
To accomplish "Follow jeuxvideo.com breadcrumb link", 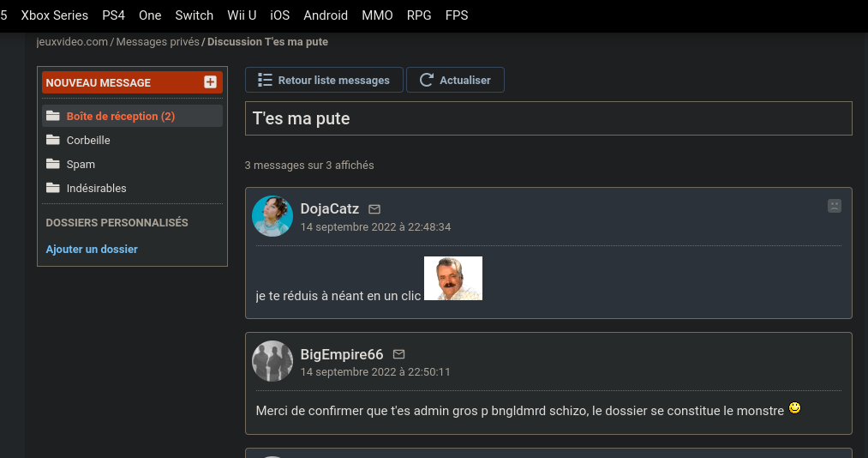I will [72, 42].
